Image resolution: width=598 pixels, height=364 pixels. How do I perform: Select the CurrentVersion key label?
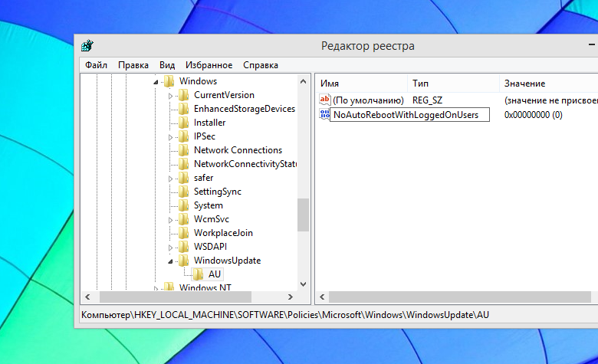(x=224, y=95)
